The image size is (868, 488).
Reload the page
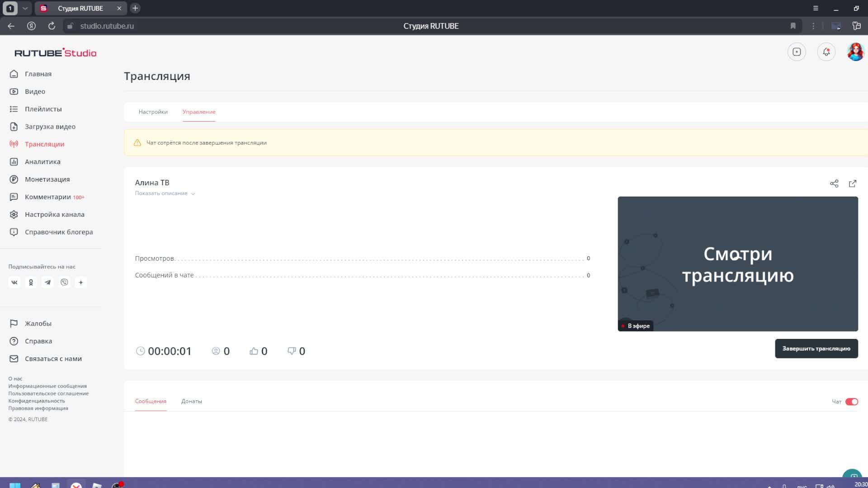[52, 26]
